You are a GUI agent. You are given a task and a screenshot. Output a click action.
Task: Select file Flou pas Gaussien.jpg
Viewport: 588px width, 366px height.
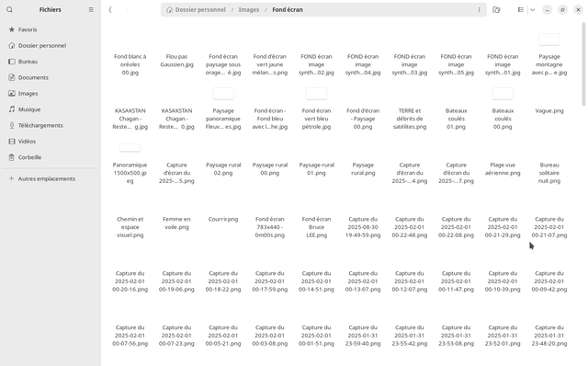coord(176,61)
